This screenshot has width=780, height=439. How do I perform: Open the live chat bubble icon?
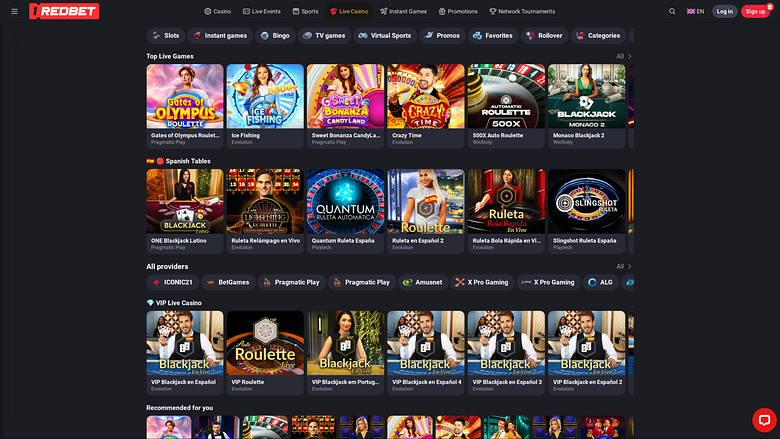pyautogui.click(x=764, y=420)
